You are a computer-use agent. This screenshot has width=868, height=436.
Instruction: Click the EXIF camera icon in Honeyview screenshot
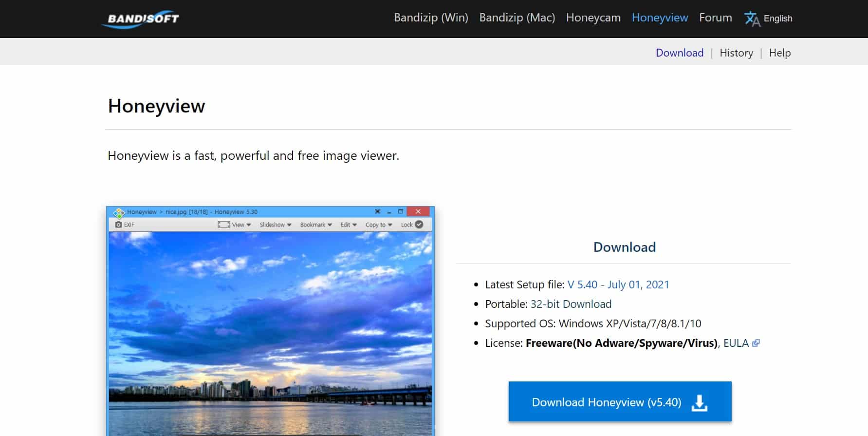118,225
